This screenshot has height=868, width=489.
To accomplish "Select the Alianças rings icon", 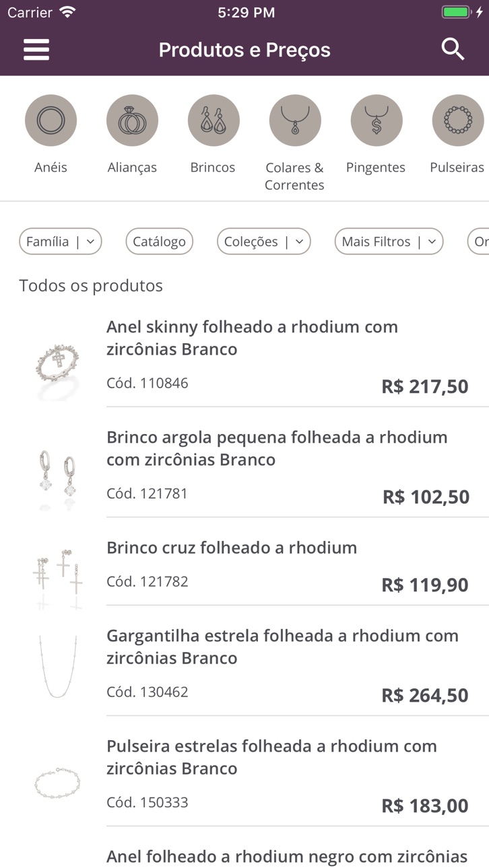I will coord(132,120).
